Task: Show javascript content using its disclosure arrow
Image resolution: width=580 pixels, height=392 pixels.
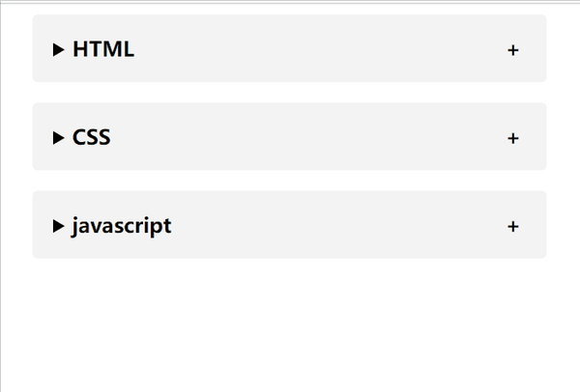Action: [59, 226]
